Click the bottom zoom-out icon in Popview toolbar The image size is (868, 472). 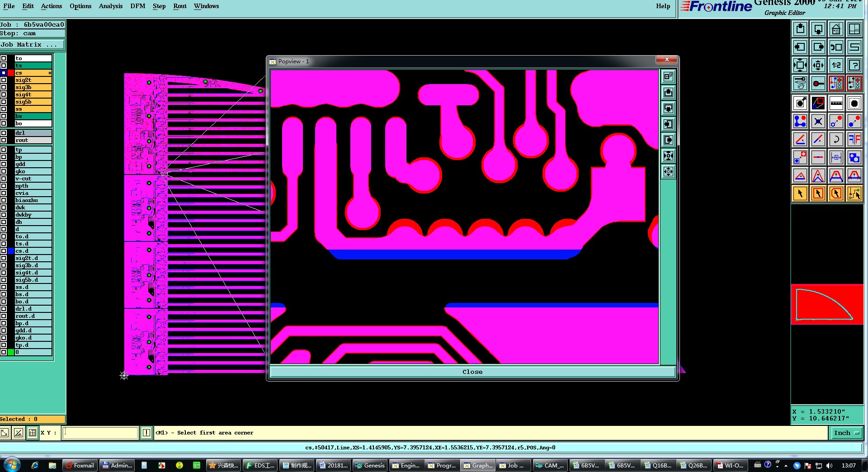click(x=668, y=172)
